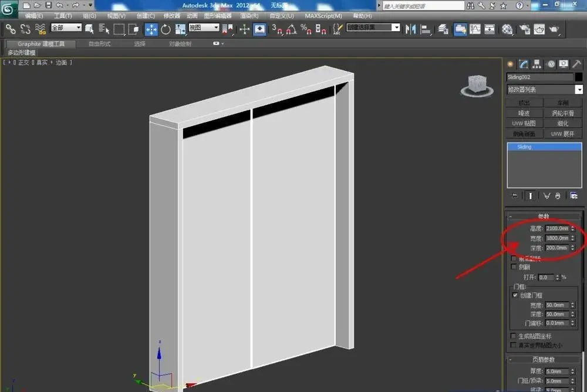Open the Utilities hammer panel
This screenshot has height=392, width=587.
(x=577, y=64)
